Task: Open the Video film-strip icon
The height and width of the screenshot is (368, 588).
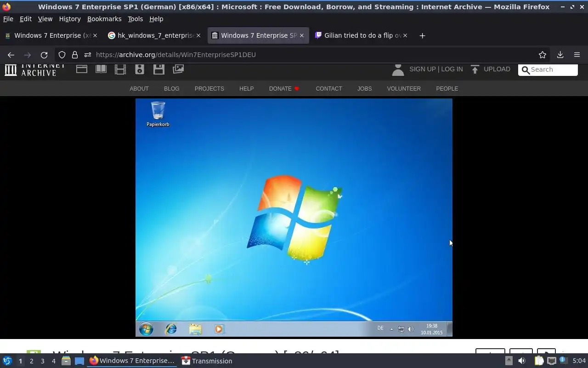Action: click(x=120, y=69)
